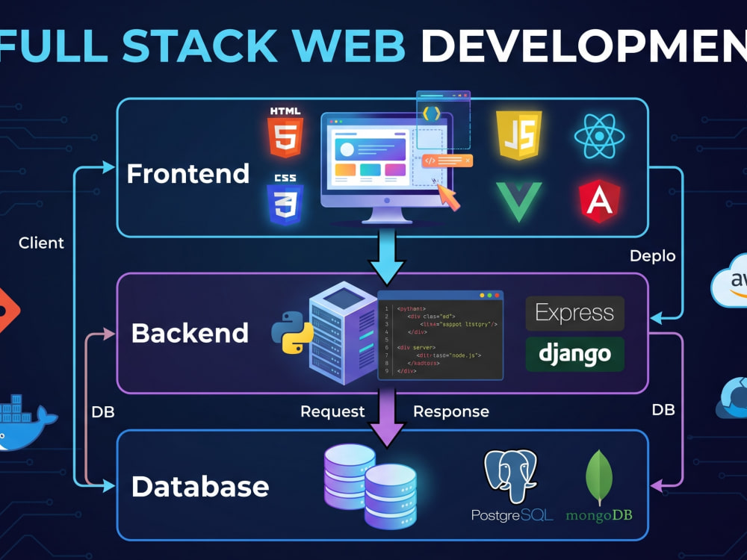The width and height of the screenshot is (747, 560).
Task: Select the Express badge
Action: coord(574,314)
